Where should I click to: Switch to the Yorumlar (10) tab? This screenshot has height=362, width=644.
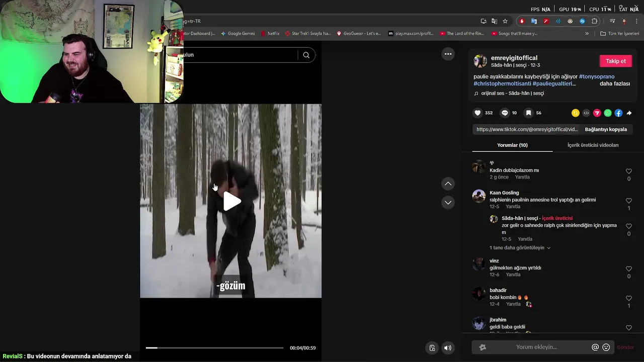[512, 145]
